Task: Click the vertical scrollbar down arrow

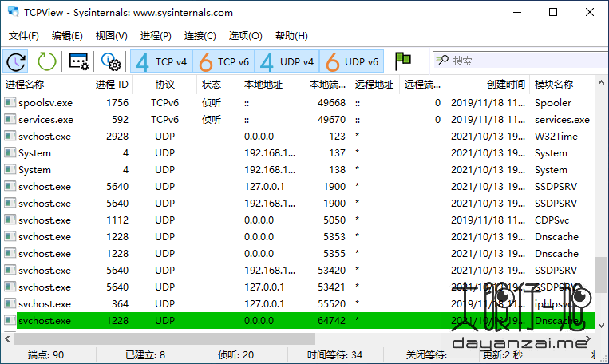Action: tap(601, 326)
